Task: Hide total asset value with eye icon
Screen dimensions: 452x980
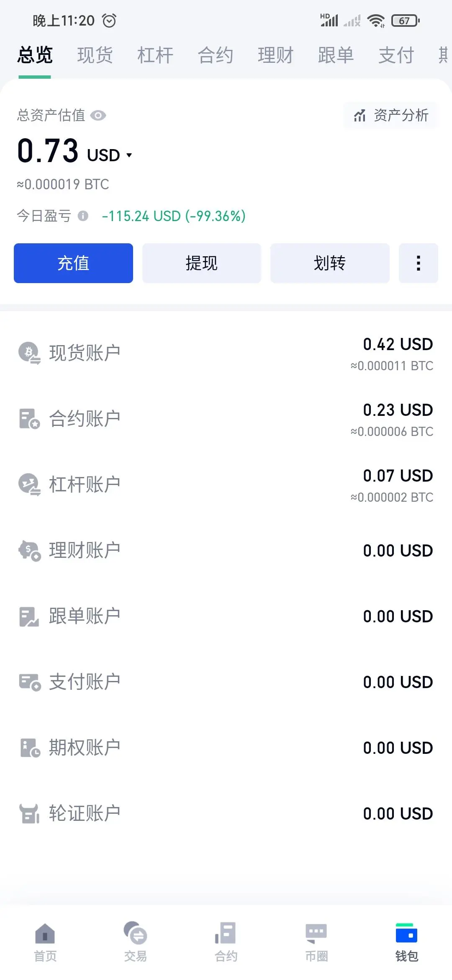Action: point(98,115)
